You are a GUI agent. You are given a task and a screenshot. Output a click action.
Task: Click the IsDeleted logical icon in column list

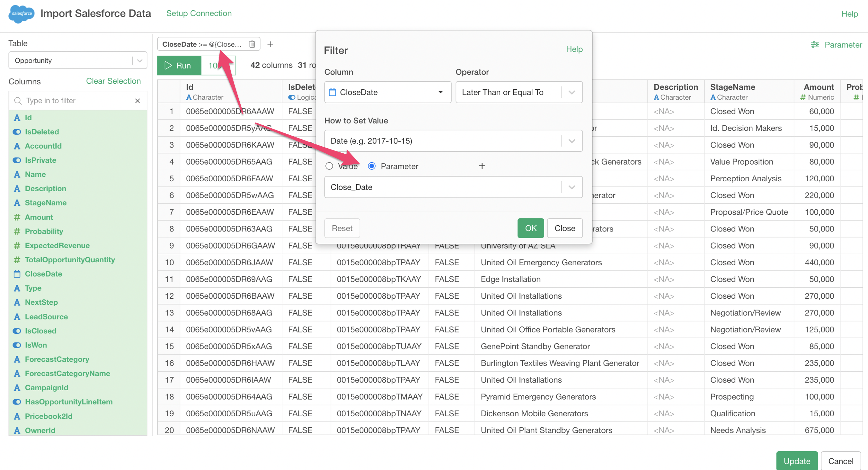coord(17,132)
